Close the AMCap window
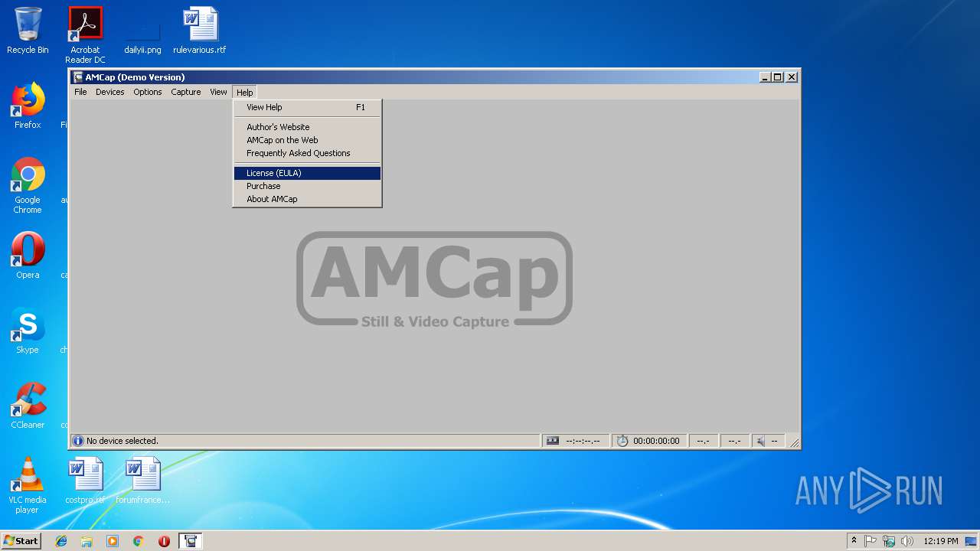This screenshot has width=980, height=551. click(x=792, y=77)
